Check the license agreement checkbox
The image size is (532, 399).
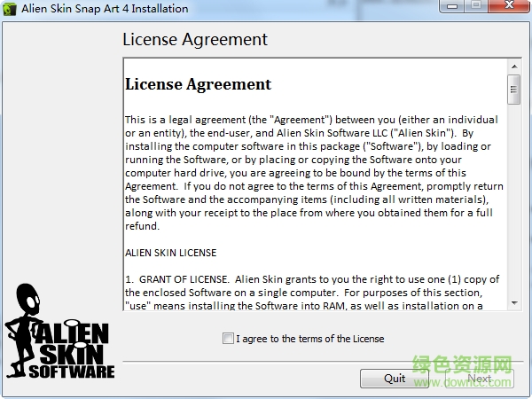[x=228, y=339]
